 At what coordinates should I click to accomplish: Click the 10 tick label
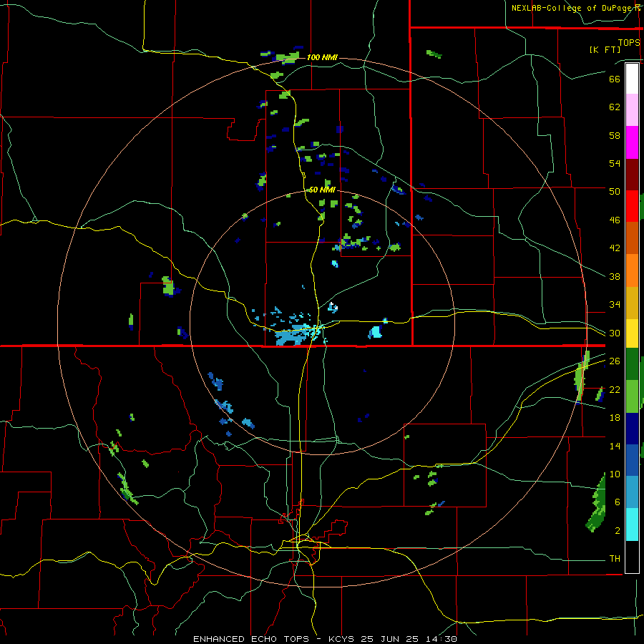click(615, 474)
